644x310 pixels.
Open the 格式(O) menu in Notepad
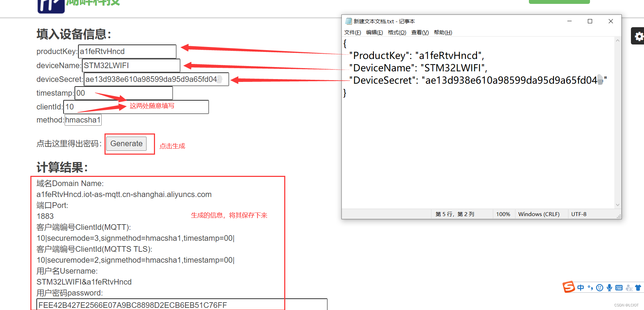397,32
